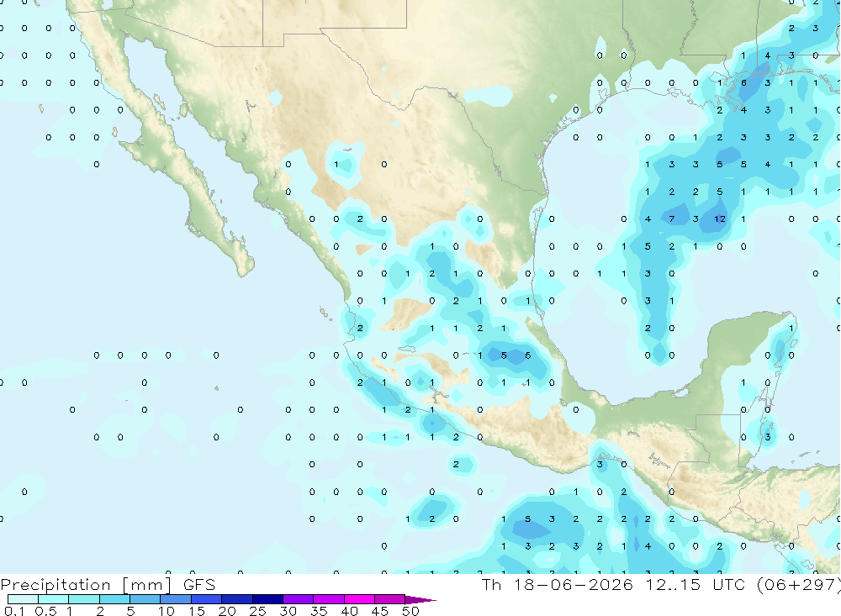
Task: Select the 2–5 mm legend color
Action: [114, 599]
